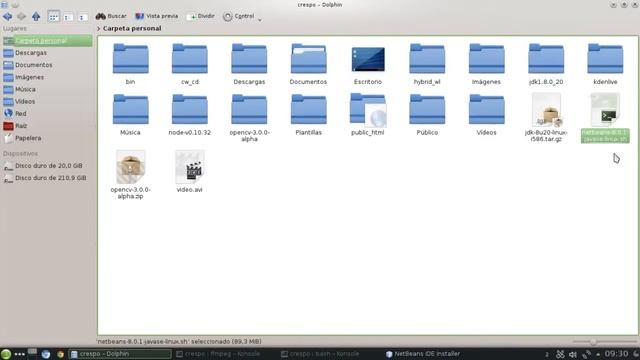640x360 pixels.
Task: Select Documentos folder in file view
Action: tap(309, 59)
